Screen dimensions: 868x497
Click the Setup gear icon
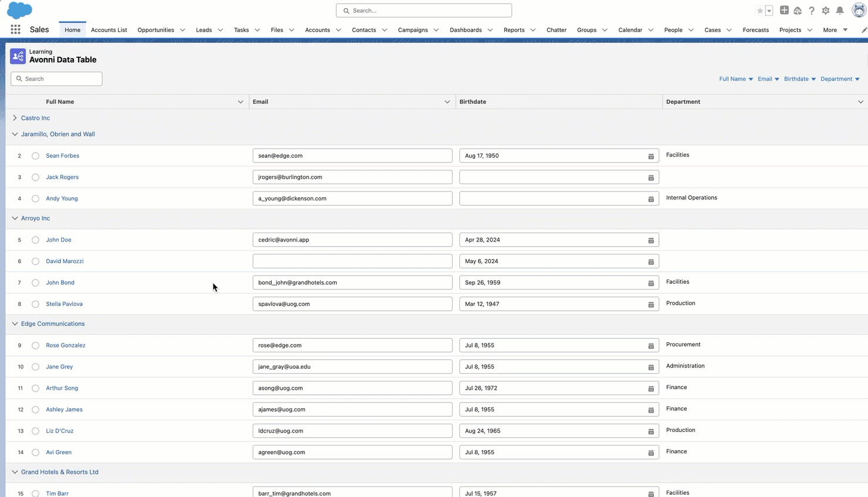(826, 11)
